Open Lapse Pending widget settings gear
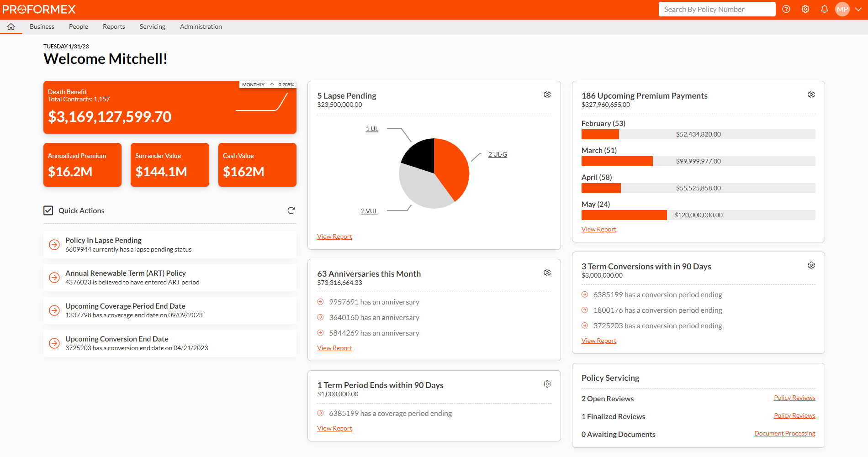The image size is (868, 457). point(547,95)
